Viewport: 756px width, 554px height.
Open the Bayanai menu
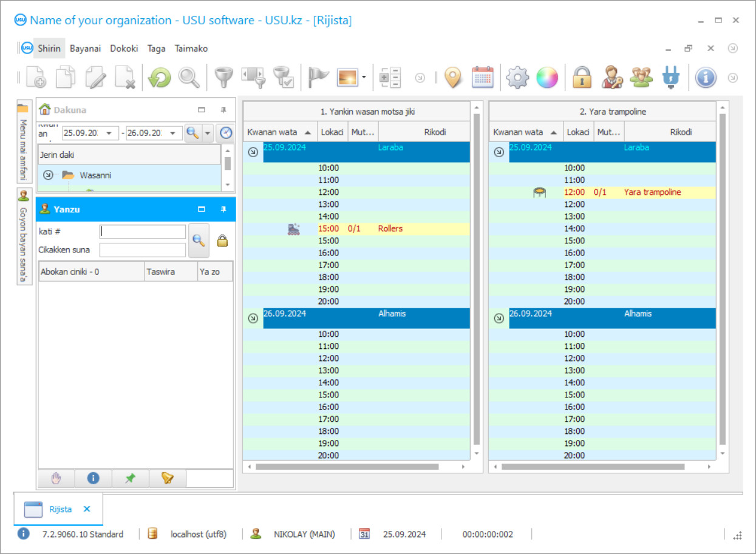85,48
